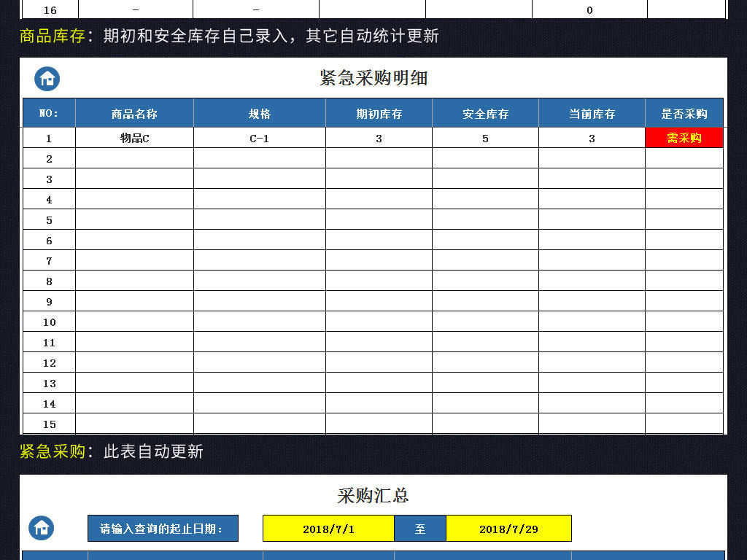Viewport: 747px width, 560px height.
Task: Select the end date cell showing 2018/7/29
Action: [x=508, y=528]
